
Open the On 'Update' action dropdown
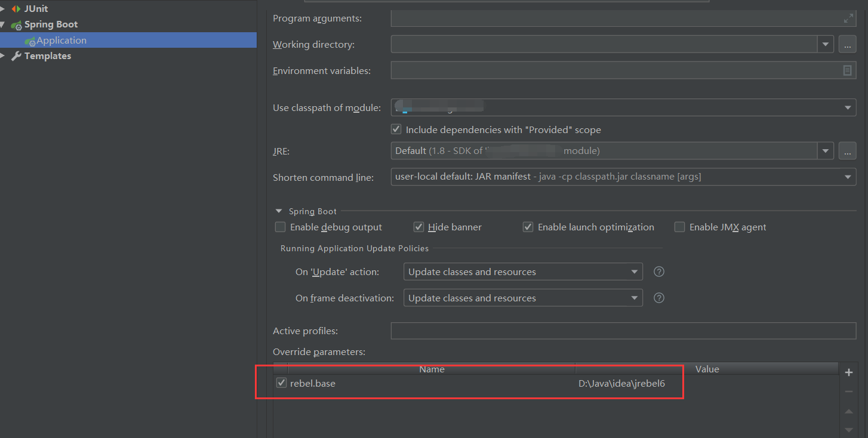click(523, 272)
